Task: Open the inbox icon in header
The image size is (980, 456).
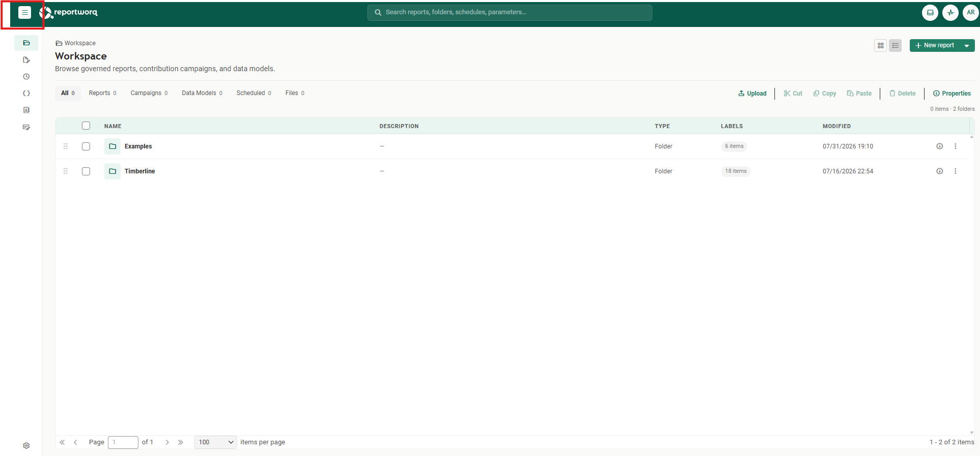Action: [x=930, y=13]
